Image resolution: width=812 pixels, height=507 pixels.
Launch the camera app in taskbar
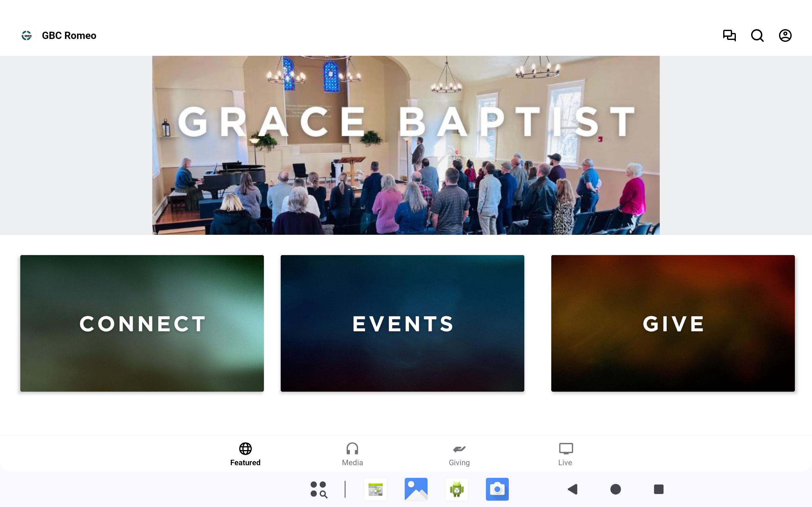497,489
